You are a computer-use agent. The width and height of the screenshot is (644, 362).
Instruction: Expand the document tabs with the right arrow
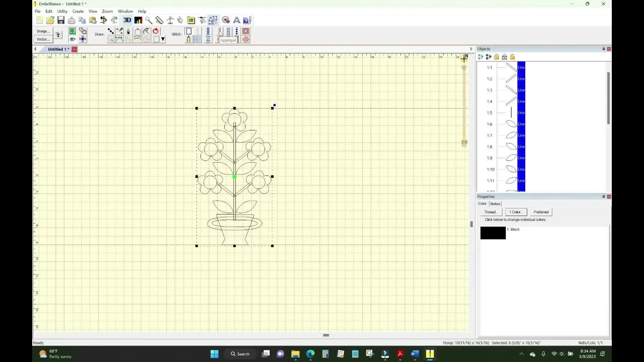click(x=471, y=49)
